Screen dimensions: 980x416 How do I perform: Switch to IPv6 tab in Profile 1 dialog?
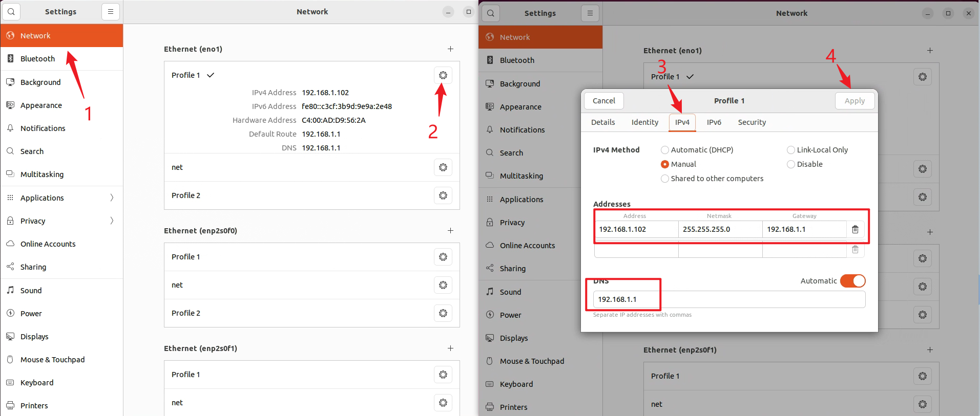714,122
